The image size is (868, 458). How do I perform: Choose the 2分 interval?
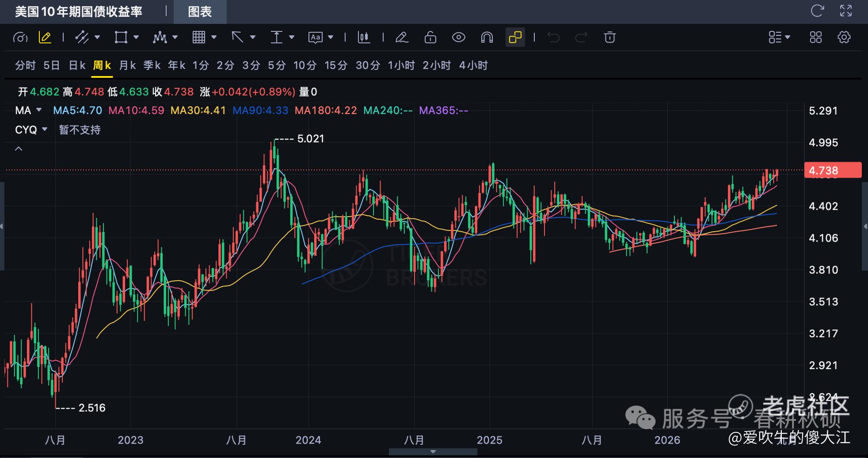click(x=225, y=65)
